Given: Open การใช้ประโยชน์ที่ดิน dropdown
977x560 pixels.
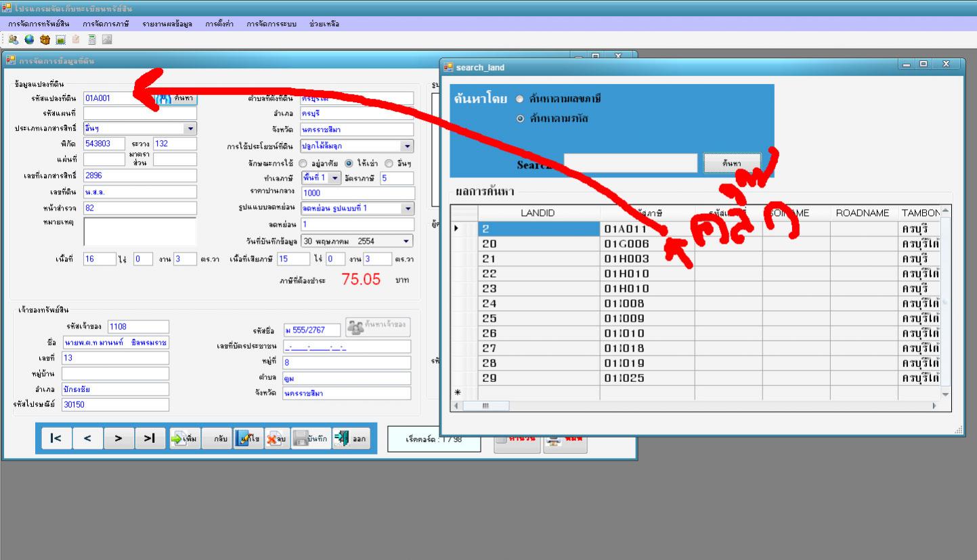Looking at the screenshot, I should [x=407, y=146].
